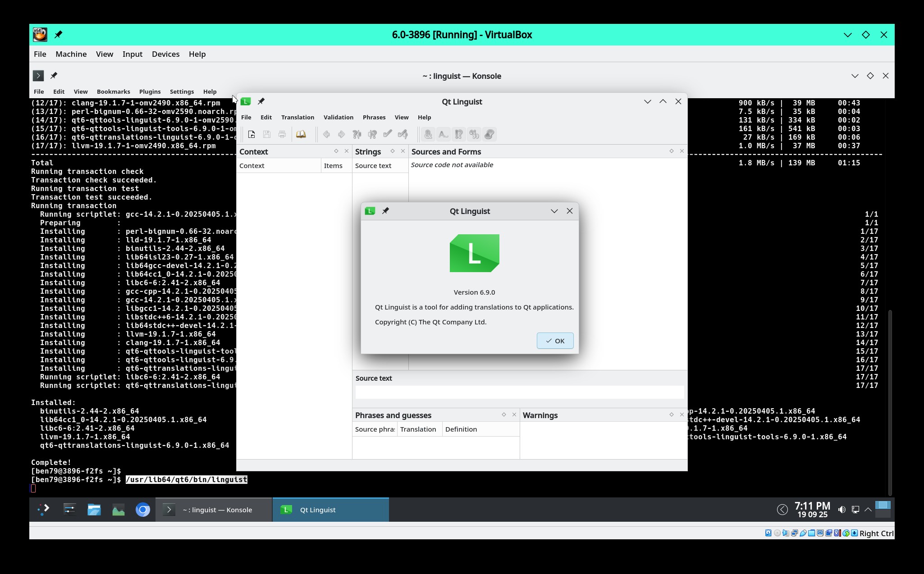
Task: Click the Konsole vertical scrollbar
Action: point(890,401)
